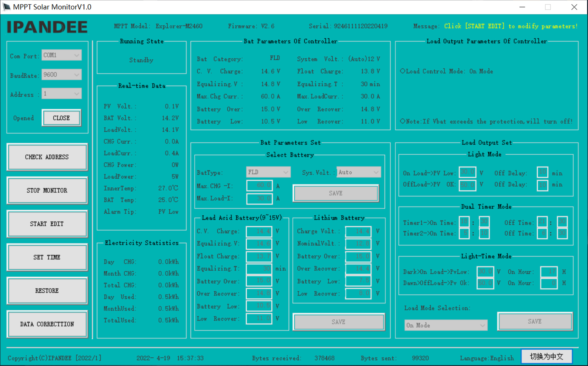The width and height of the screenshot is (588, 366).
Task: Click SAVE in Load Output Set
Action: [x=535, y=321]
